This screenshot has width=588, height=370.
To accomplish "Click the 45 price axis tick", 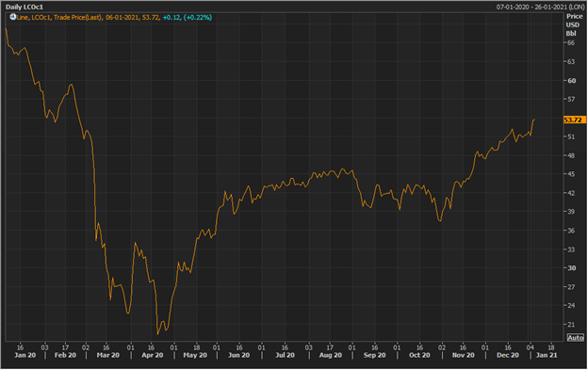I will coord(571,174).
